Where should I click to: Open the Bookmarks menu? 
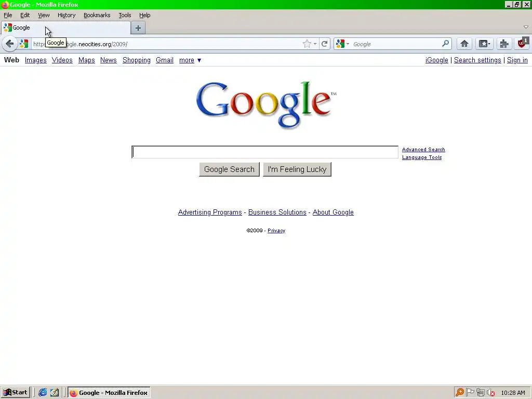pyautogui.click(x=97, y=15)
